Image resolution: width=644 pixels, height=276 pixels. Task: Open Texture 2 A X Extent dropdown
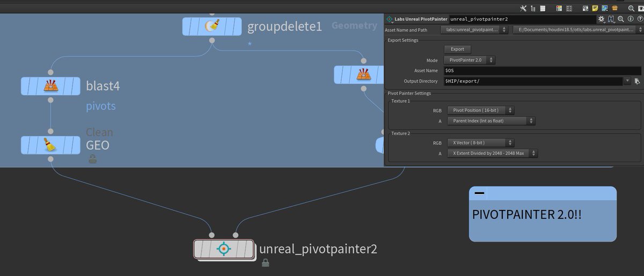493,154
